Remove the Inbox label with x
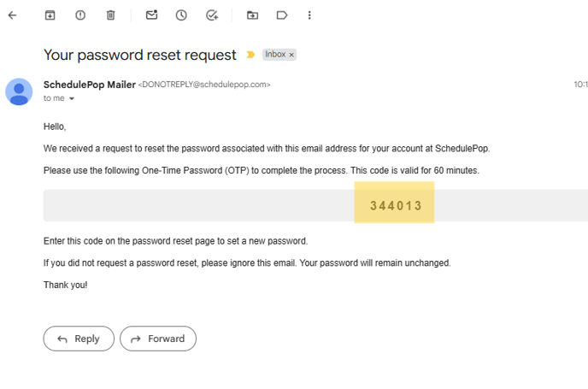This screenshot has width=588, height=389. tap(291, 55)
